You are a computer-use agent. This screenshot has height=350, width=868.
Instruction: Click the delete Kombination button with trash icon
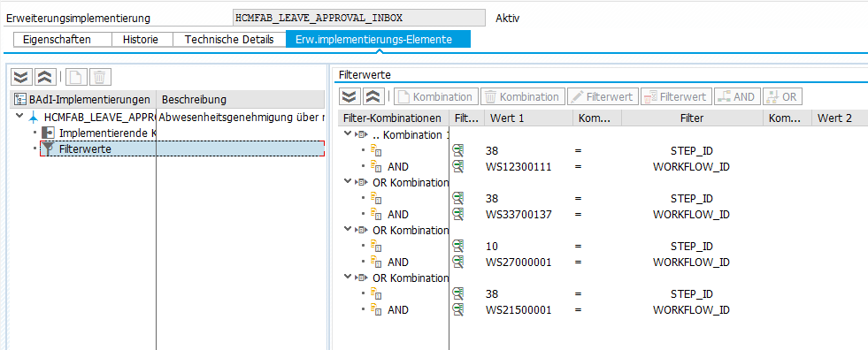523,96
